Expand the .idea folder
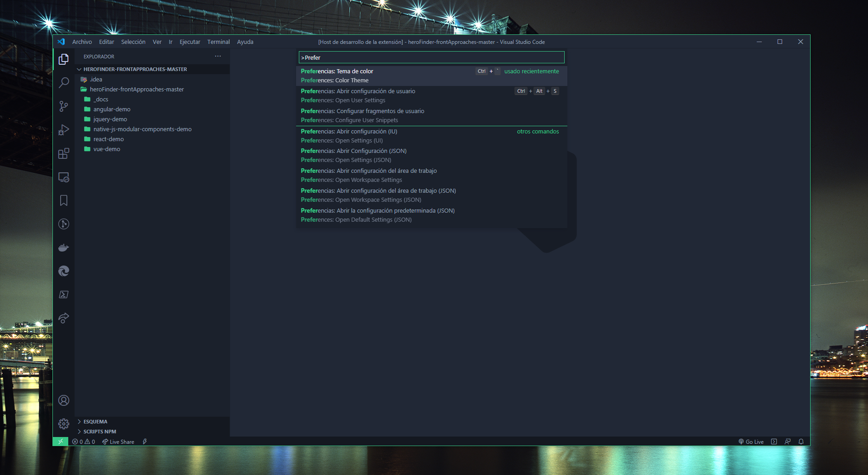Image resolution: width=868 pixels, height=475 pixels. 152,79
